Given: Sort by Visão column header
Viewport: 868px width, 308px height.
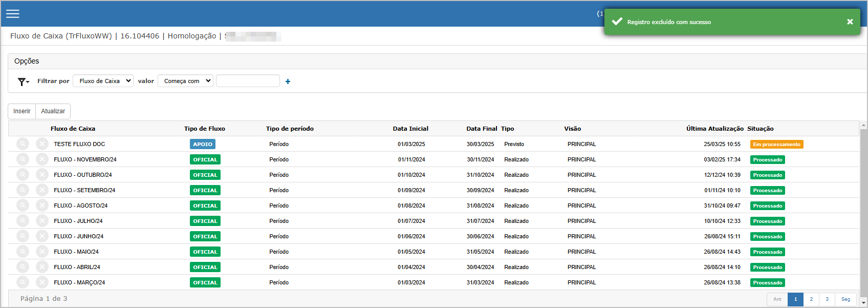Looking at the screenshot, I should point(573,129).
